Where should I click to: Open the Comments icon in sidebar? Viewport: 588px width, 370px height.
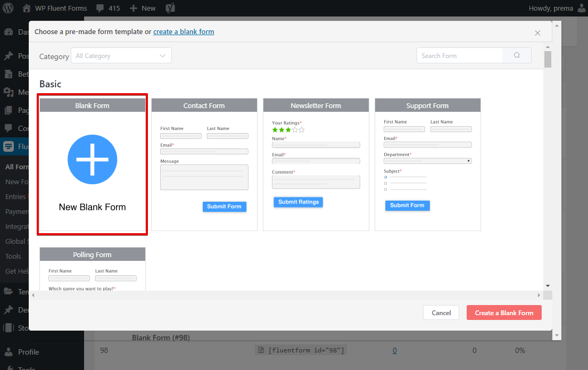[x=9, y=128]
